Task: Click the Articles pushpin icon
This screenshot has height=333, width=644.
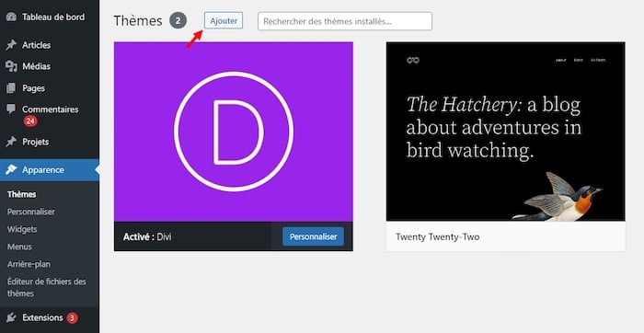Action: point(11,45)
